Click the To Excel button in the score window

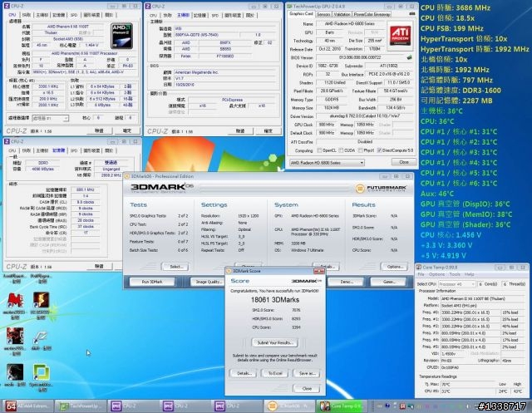pyautogui.click(x=275, y=373)
